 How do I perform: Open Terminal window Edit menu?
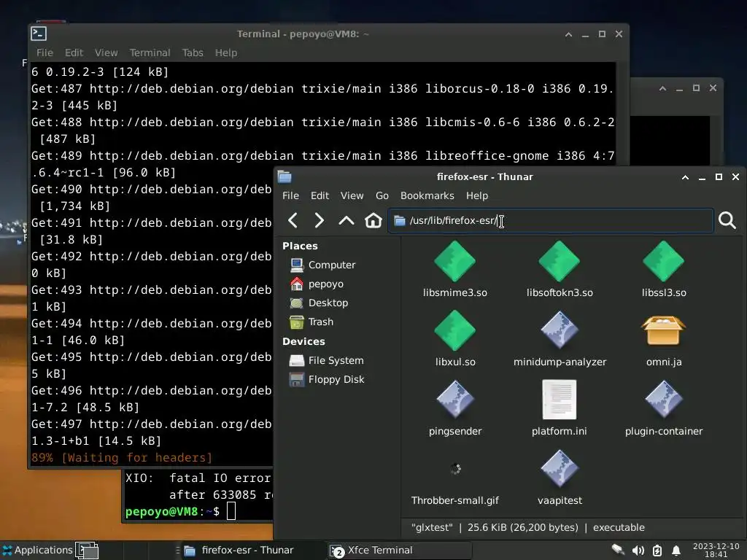point(74,52)
